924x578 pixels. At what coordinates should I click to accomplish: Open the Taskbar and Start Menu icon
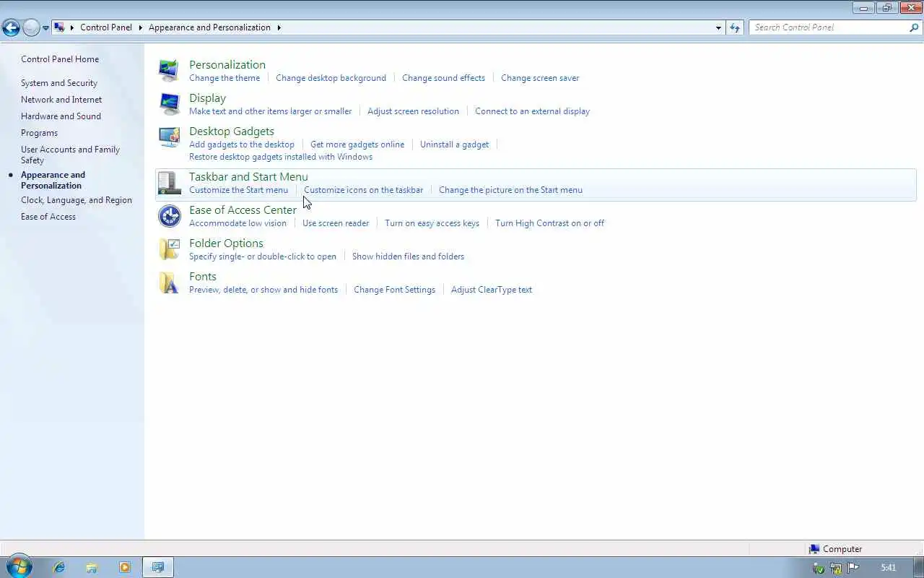(169, 183)
